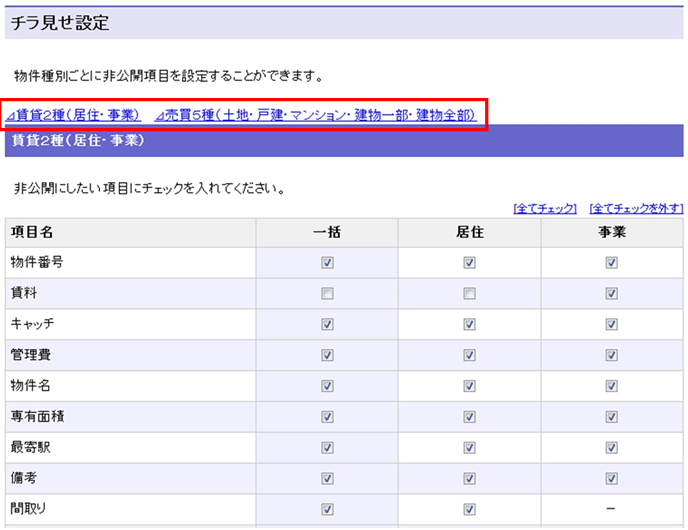Uncheck 賃料 checkbox in 事業 column
Image resolution: width=688 pixels, height=530 pixels.
click(x=612, y=293)
